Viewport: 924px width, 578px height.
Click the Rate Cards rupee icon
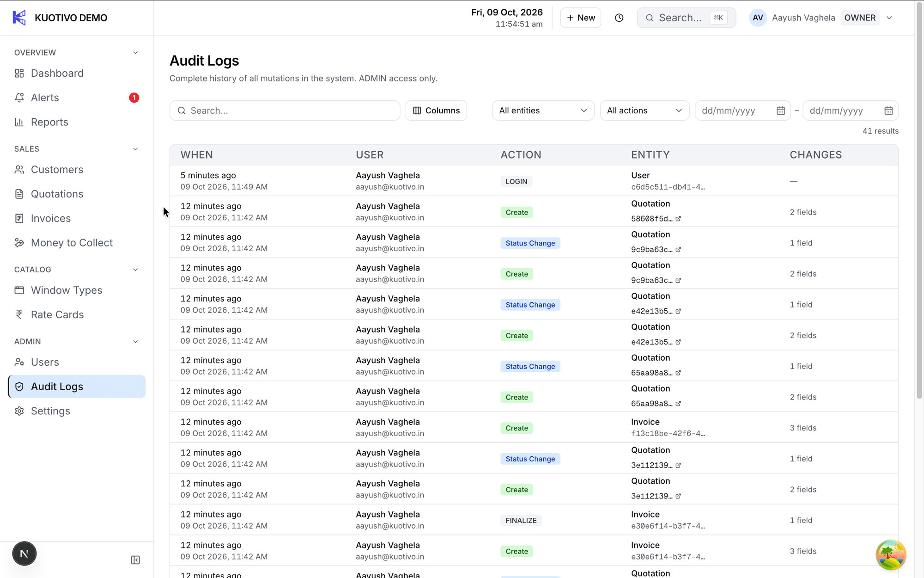[19, 315]
